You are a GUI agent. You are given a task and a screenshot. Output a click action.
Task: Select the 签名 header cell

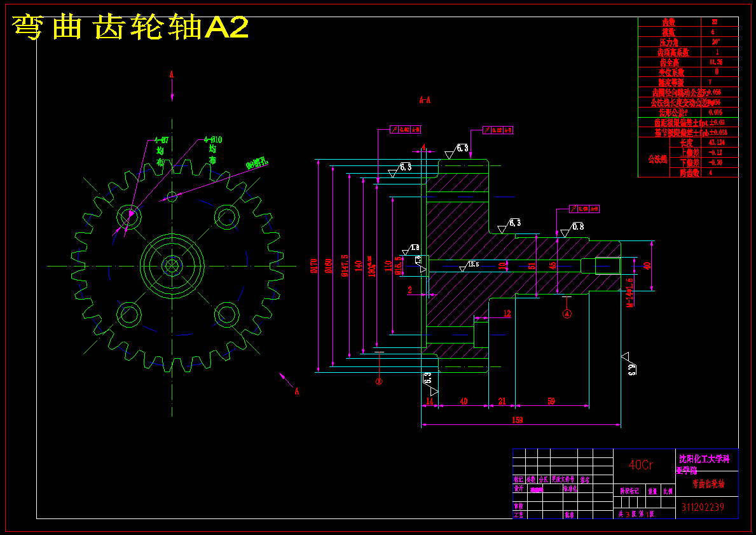[586, 480]
